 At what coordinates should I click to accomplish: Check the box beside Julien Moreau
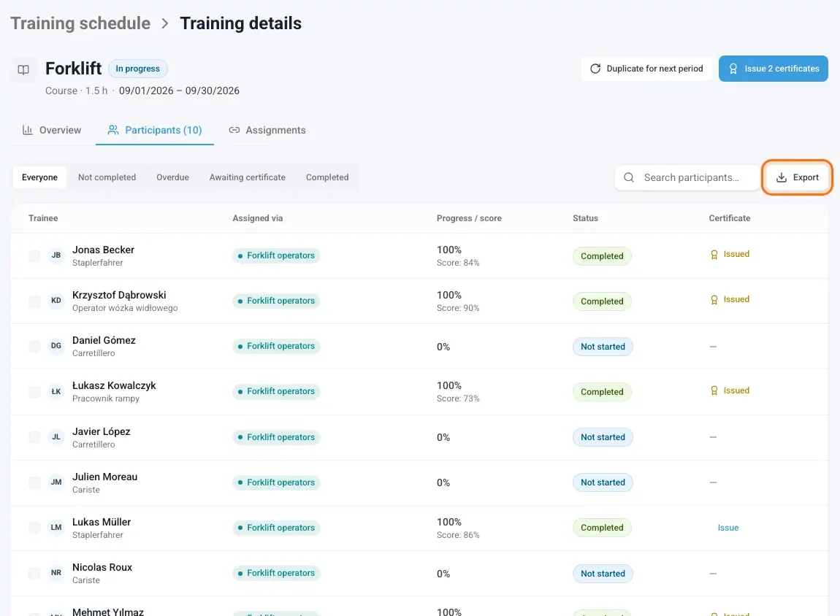34,482
